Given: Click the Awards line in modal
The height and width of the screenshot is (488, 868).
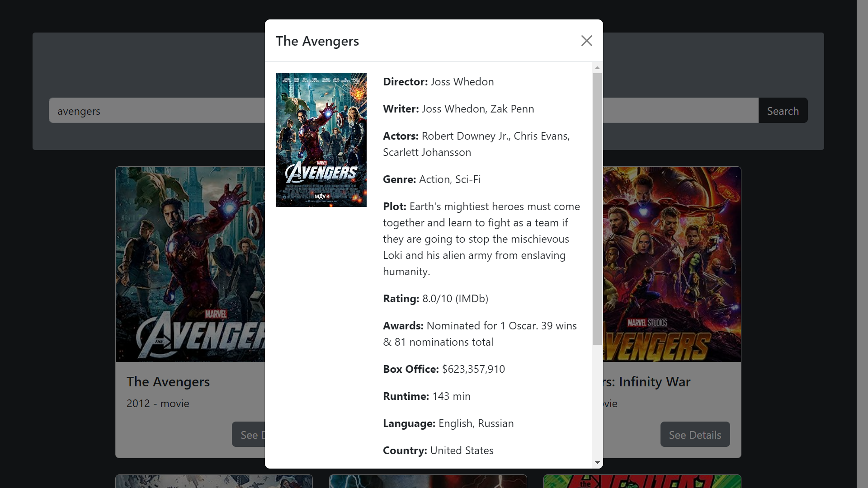Looking at the screenshot, I should [480, 334].
